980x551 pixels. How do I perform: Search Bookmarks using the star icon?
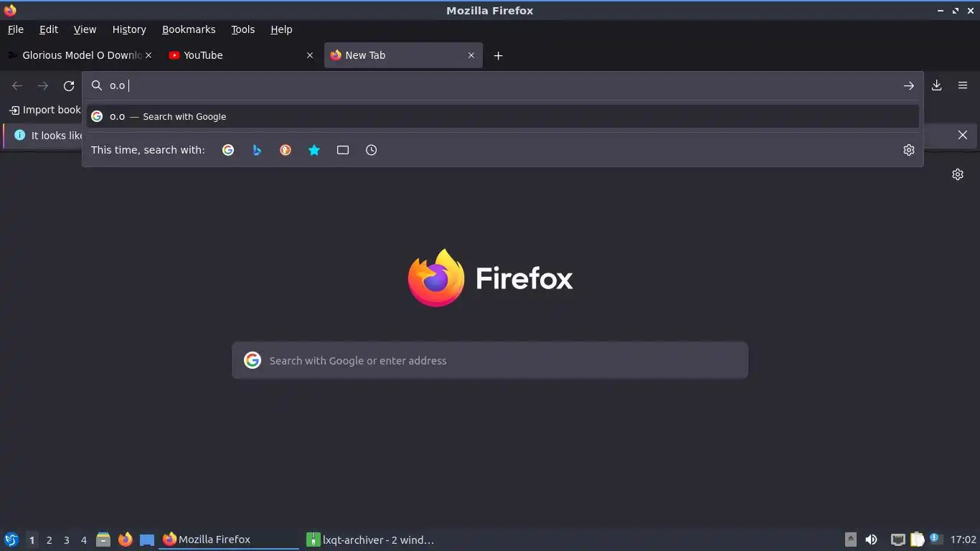click(314, 150)
